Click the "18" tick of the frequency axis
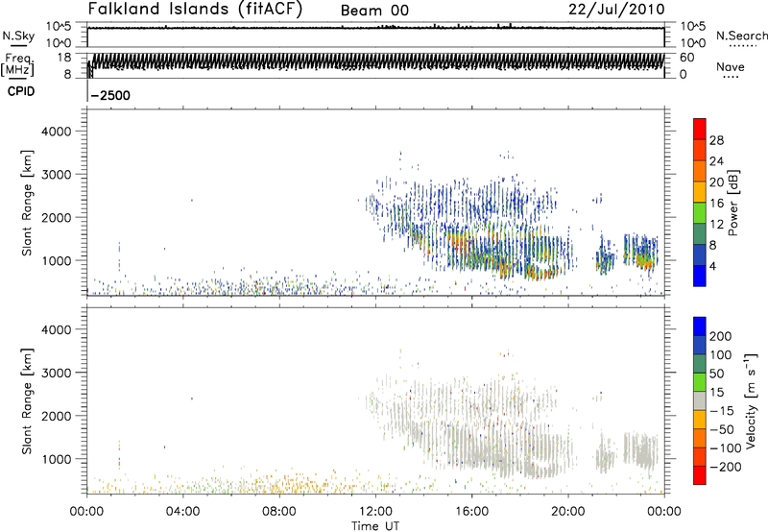Viewport: 768px width, 532px height. click(x=64, y=58)
